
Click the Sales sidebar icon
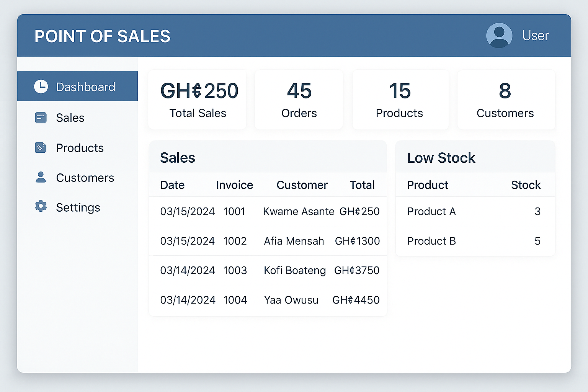point(41,118)
